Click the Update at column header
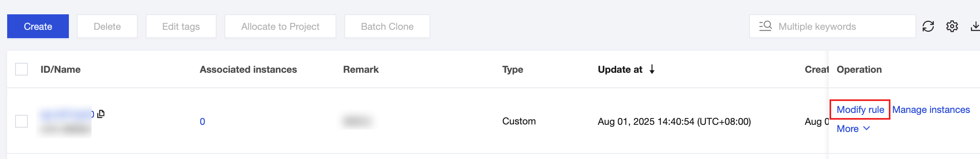 pyautogui.click(x=620, y=70)
